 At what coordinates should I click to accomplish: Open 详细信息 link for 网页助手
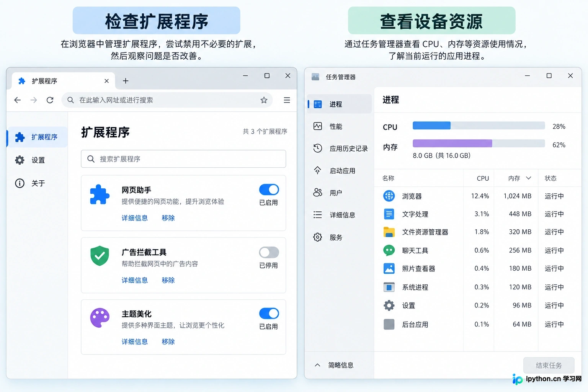135,218
